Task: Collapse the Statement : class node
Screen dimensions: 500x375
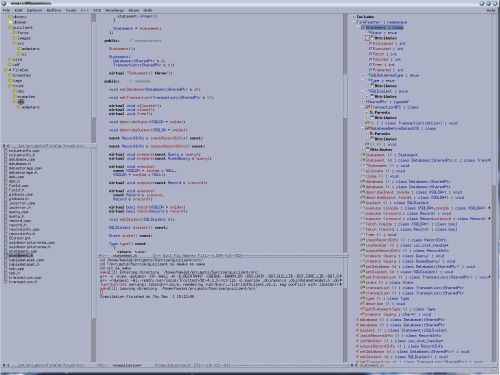Action: click(359, 27)
